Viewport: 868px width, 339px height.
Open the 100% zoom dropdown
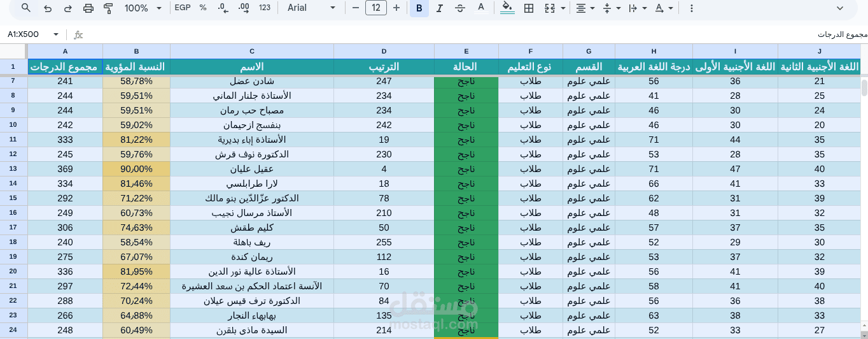(x=143, y=8)
